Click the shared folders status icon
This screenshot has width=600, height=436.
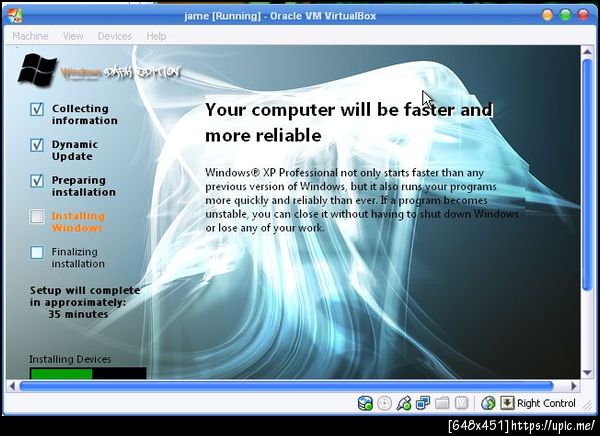(442, 403)
